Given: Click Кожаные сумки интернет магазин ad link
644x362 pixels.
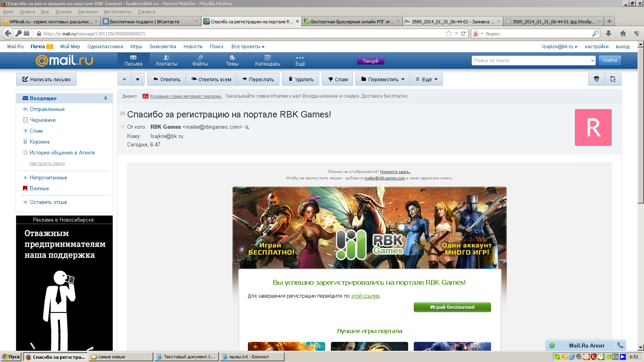Looking at the screenshot, I should [186, 96].
